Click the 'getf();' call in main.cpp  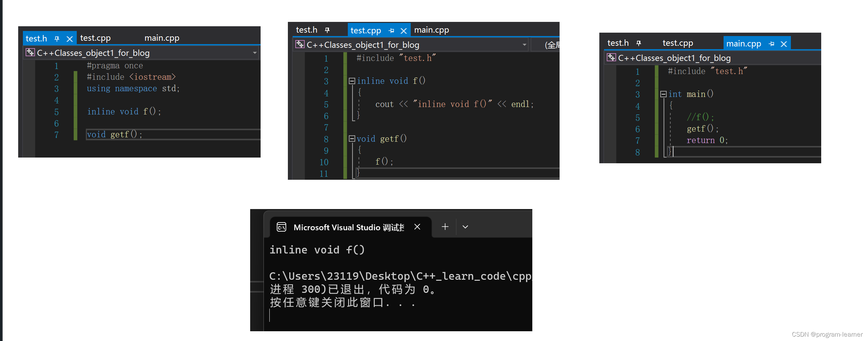pyautogui.click(x=703, y=129)
